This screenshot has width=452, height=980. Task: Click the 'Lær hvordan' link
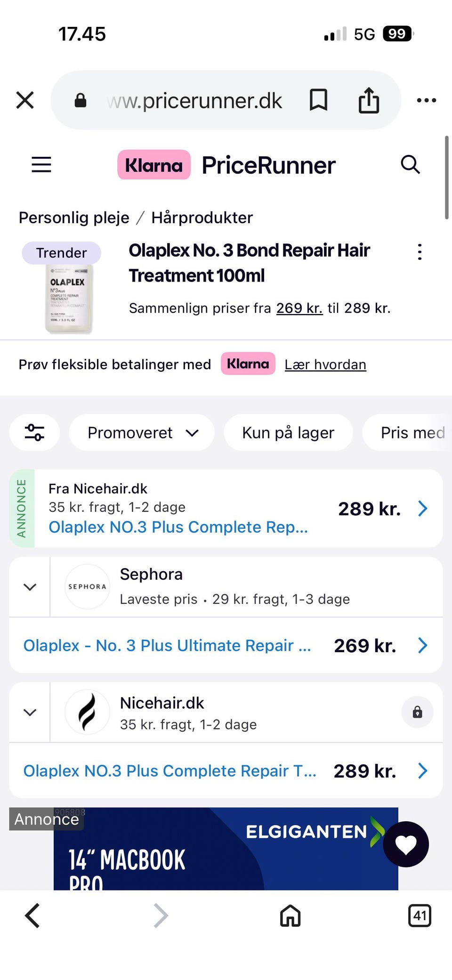pos(325,364)
